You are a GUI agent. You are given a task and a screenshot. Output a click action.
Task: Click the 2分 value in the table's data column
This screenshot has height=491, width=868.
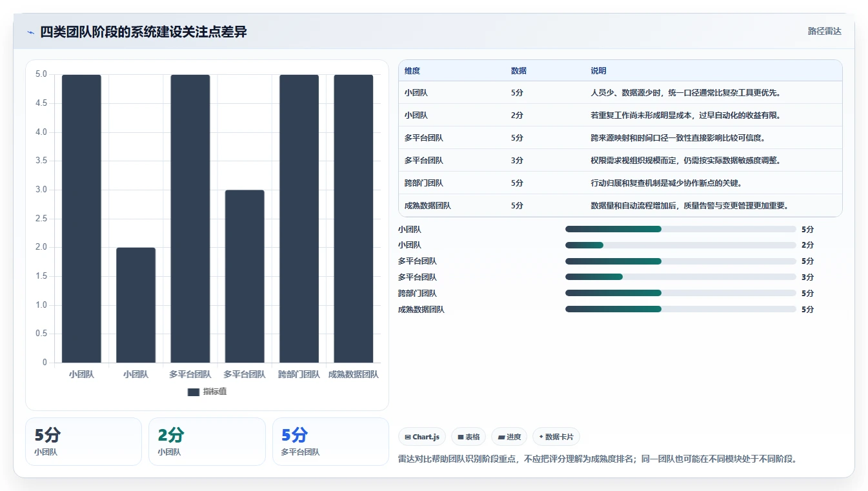pos(517,115)
